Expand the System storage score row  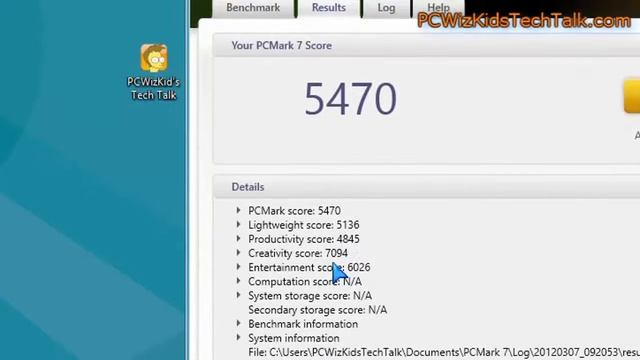pyautogui.click(x=238, y=296)
